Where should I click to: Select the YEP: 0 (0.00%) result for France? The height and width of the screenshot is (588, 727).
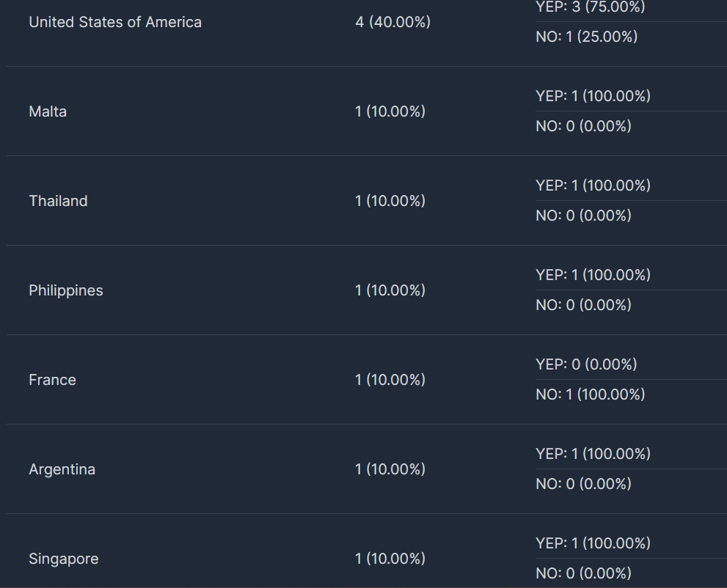point(586,364)
